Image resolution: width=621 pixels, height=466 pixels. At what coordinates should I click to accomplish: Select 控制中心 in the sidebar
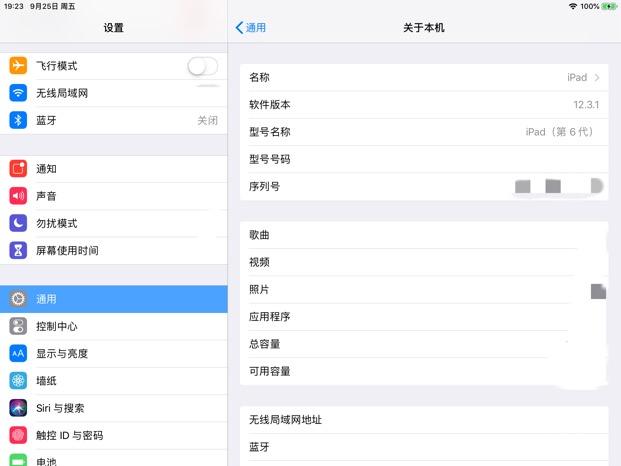pyautogui.click(x=114, y=326)
